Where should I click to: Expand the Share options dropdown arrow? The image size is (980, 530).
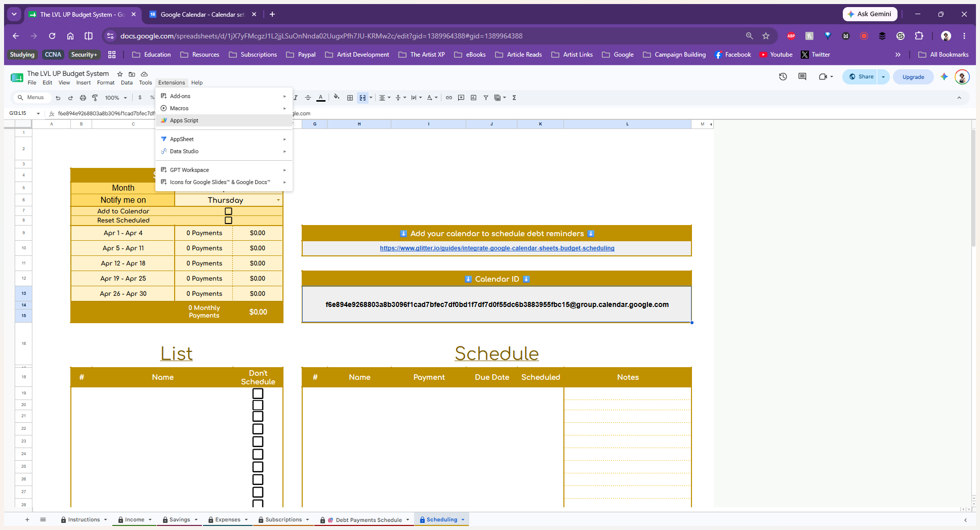[x=883, y=77]
